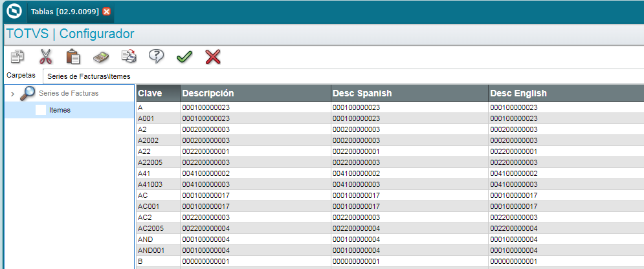Select the Clave A001 cell
The height and width of the screenshot is (269, 644).
[x=158, y=118]
